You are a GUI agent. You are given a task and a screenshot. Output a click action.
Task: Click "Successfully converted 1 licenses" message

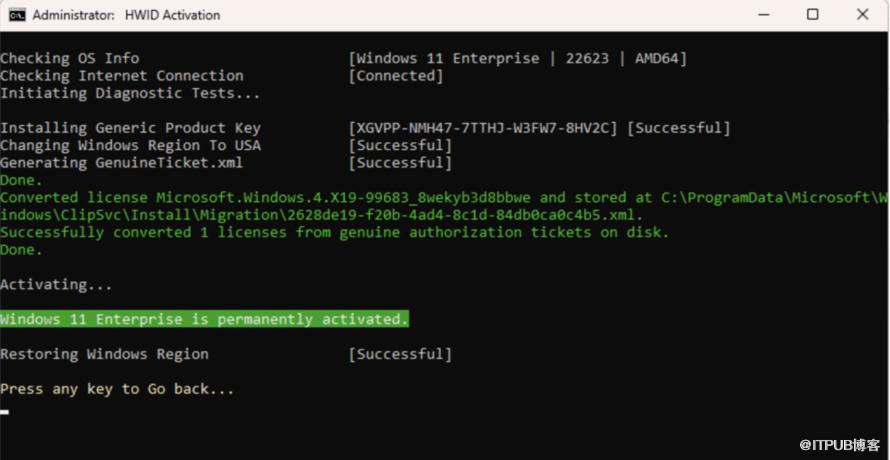click(334, 232)
